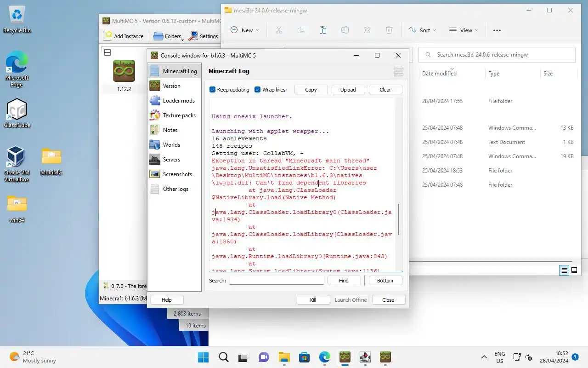Switch Explorer to details view
This screenshot has height=368, width=588.
coord(564,270)
